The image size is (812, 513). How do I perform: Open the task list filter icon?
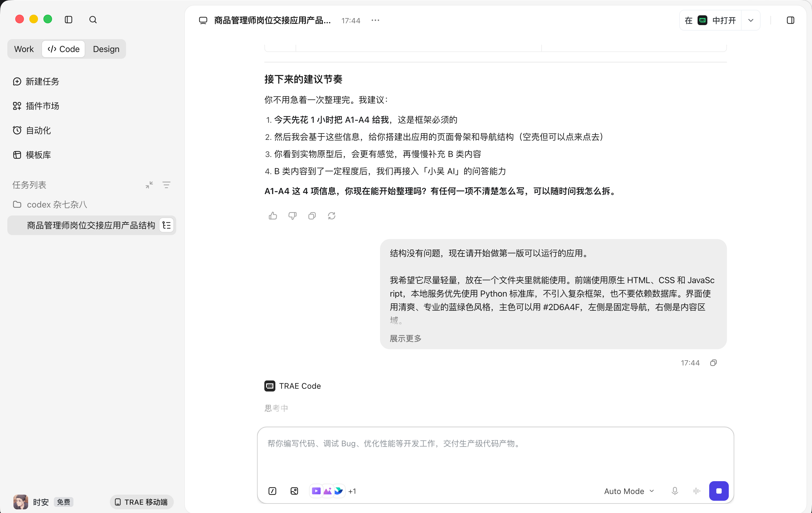click(166, 185)
